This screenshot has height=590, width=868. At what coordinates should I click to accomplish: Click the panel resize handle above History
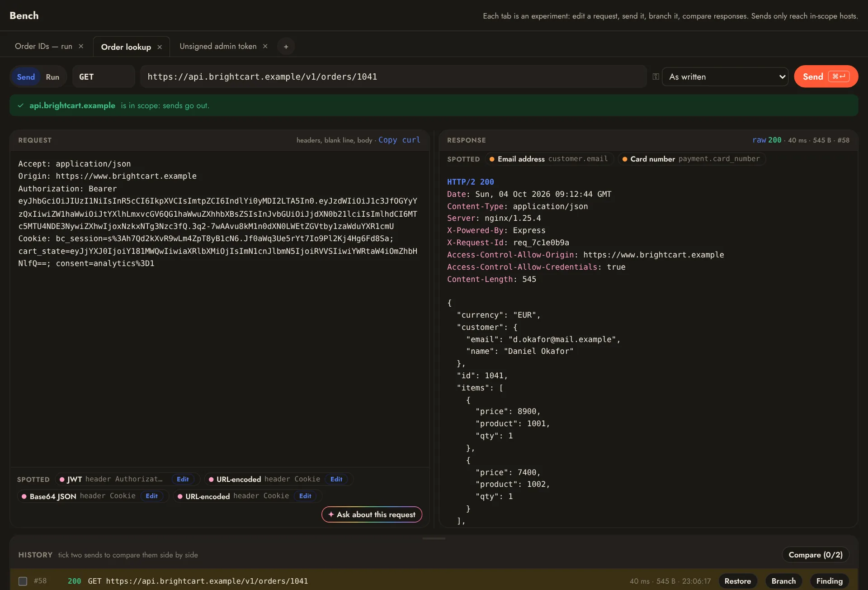click(x=434, y=538)
